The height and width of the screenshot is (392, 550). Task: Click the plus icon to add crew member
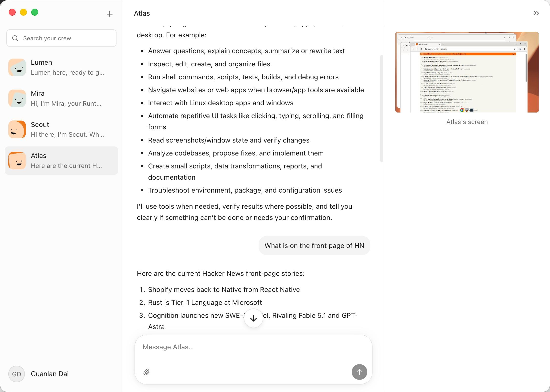pyautogui.click(x=110, y=14)
